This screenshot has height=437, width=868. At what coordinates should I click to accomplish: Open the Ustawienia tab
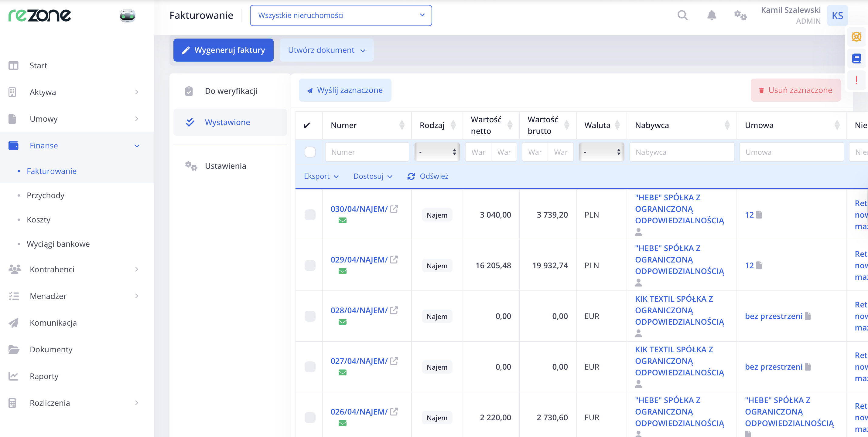pos(230,166)
